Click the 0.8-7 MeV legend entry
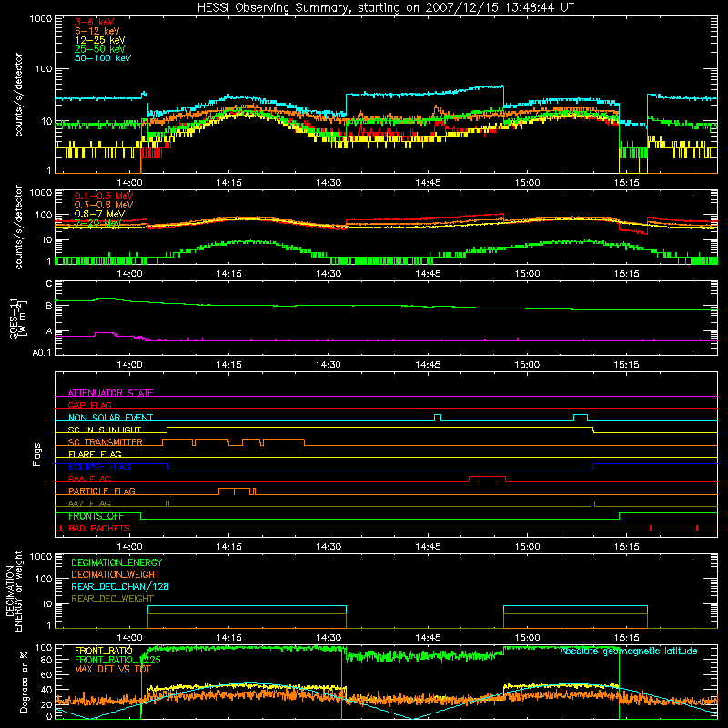This screenshot has width=728, height=728. 99,214
